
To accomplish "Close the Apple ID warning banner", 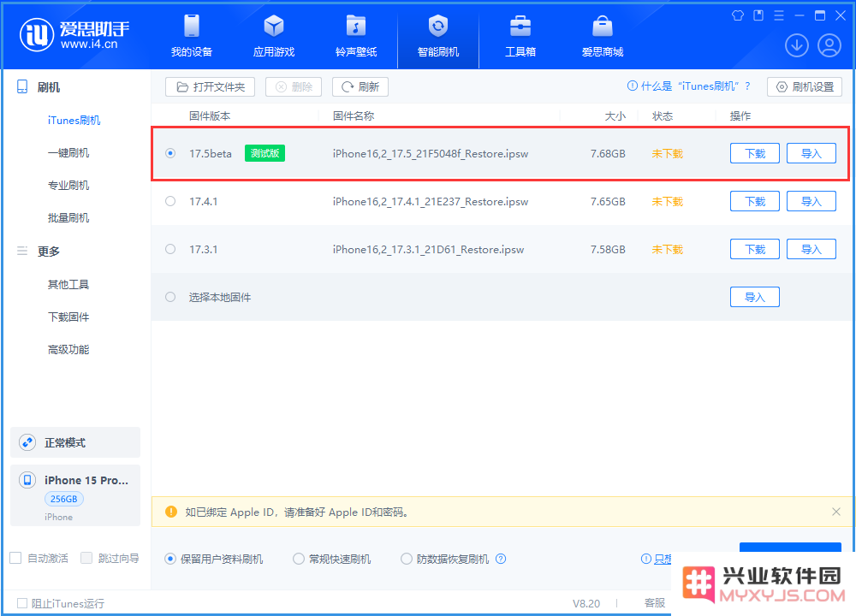I will pos(835,512).
